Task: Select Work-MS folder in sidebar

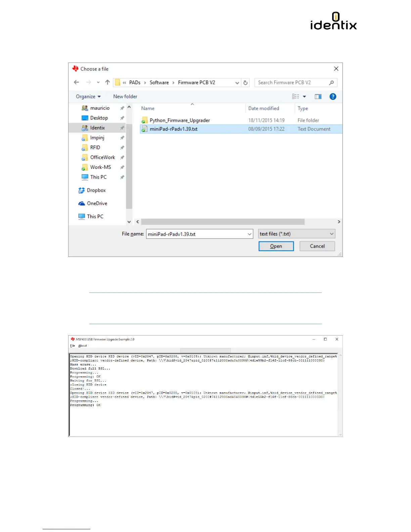Action: [x=100, y=167]
